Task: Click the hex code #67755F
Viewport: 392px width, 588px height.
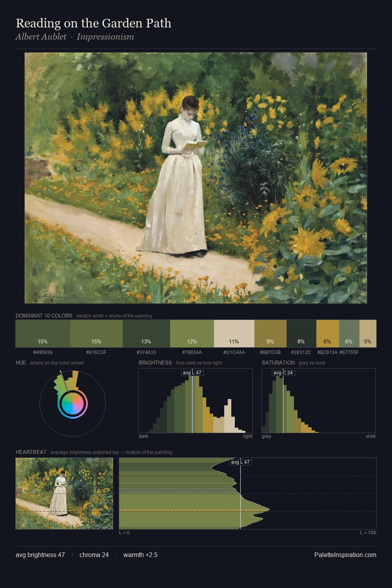Action: tap(349, 352)
